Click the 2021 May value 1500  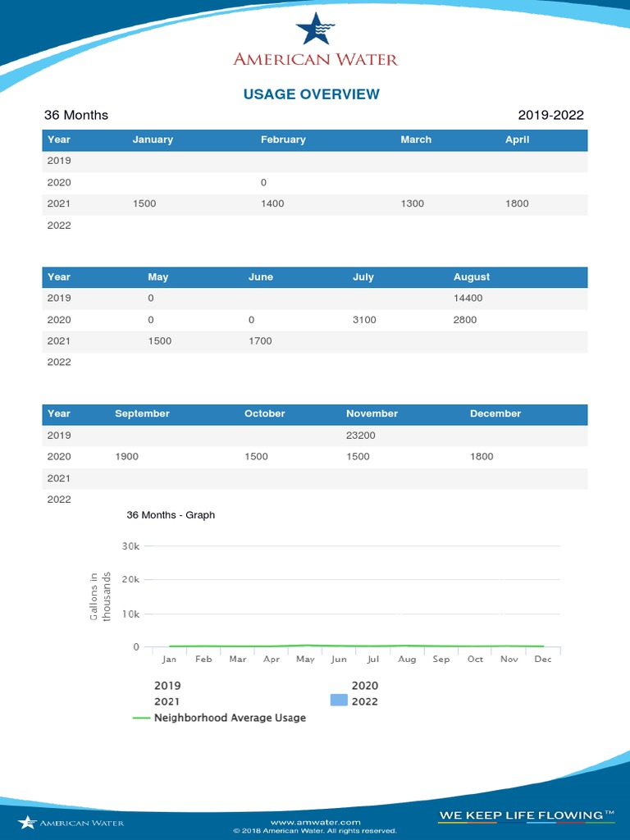(x=160, y=341)
